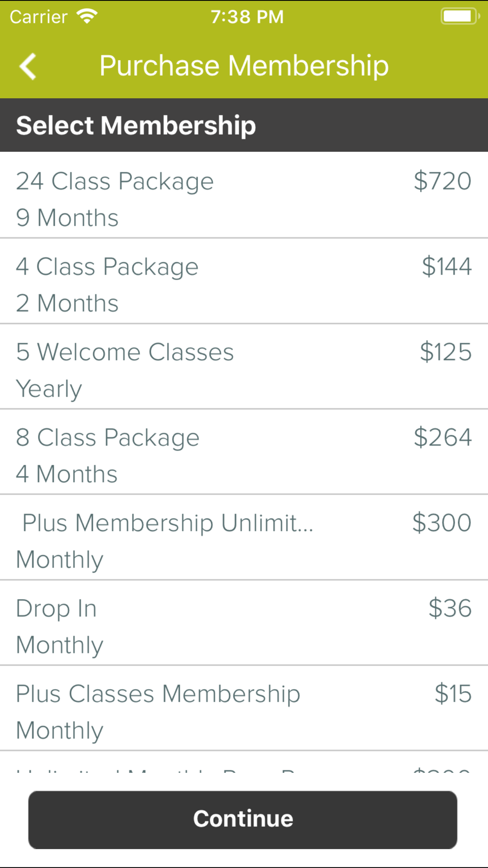Tap the $144 price label

[x=447, y=267]
